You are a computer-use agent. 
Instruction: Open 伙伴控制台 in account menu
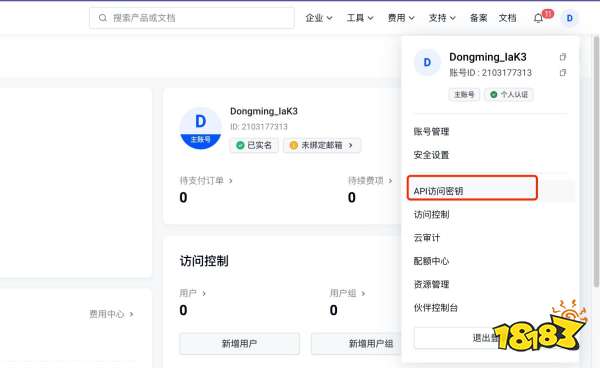pyautogui.click(x=435, y=308)
